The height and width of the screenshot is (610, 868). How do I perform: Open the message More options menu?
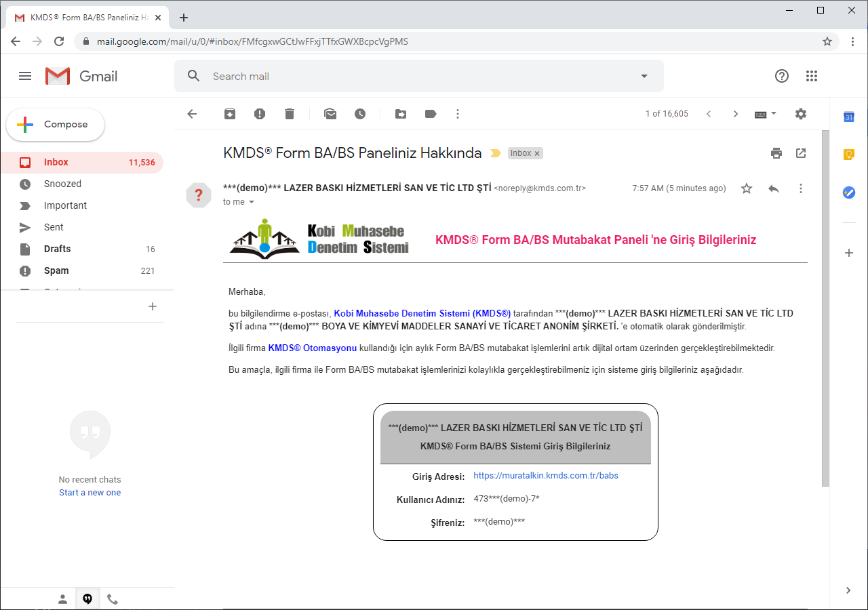coord(801,188)
